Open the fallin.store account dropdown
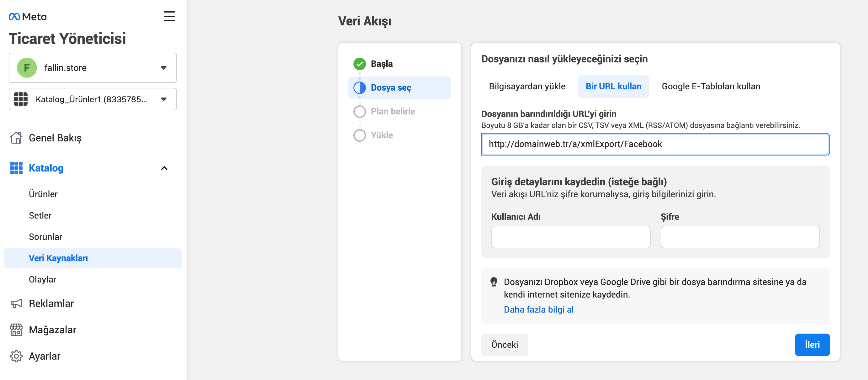This screenshot has width=868, height=380. click(93, 68)
